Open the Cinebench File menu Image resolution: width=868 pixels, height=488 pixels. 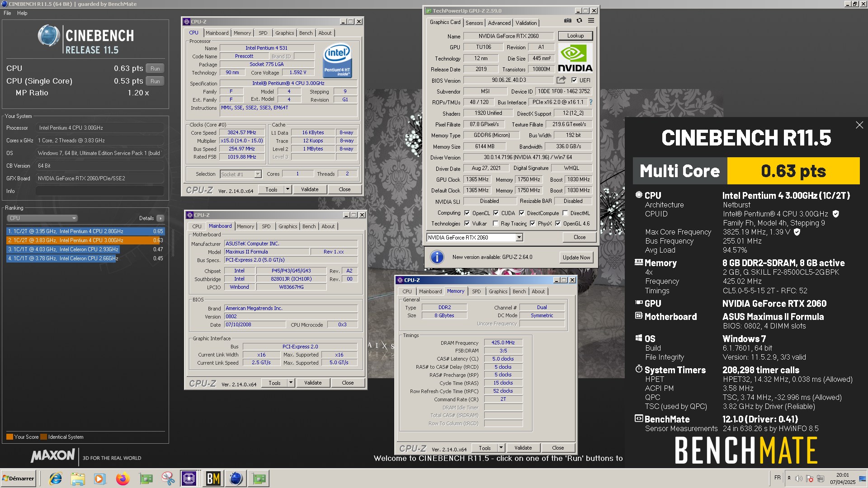tap(7, 13)
